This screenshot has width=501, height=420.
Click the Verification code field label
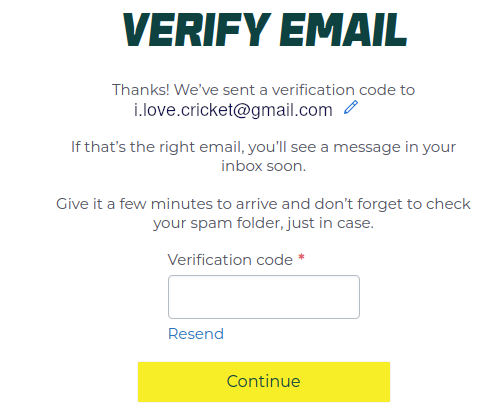point(230,260)
